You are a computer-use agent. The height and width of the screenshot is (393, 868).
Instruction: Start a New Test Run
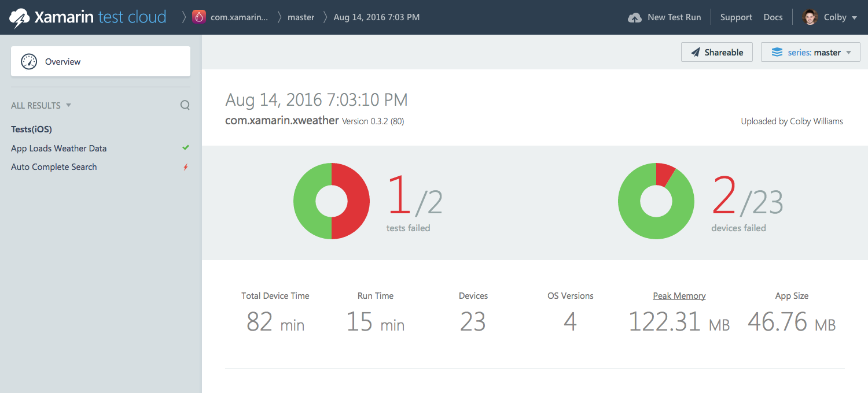coord(664,17)
